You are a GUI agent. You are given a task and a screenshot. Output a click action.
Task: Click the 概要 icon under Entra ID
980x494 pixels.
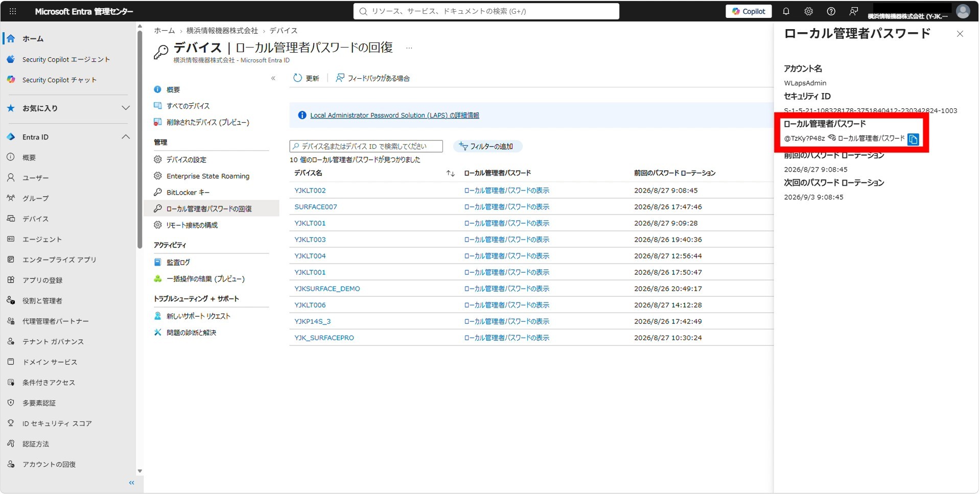point(11,157)
